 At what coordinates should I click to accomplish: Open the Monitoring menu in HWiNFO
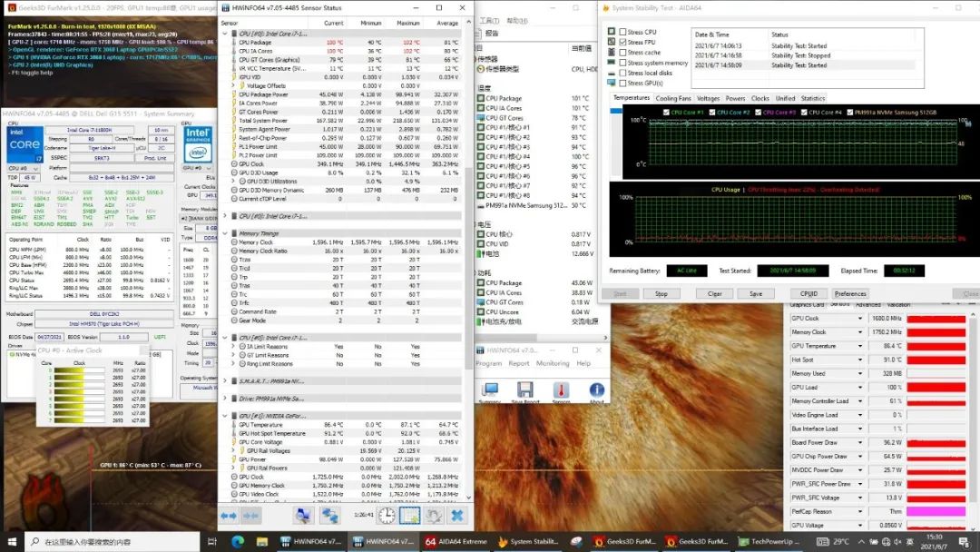coord(553,363)
